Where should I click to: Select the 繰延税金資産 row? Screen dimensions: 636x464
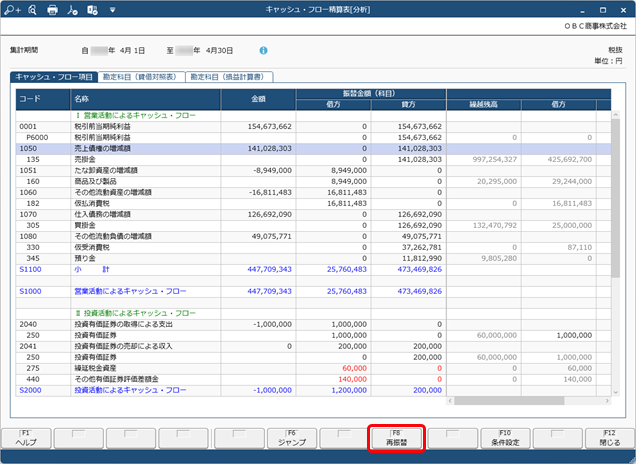(x=313, y=368)
